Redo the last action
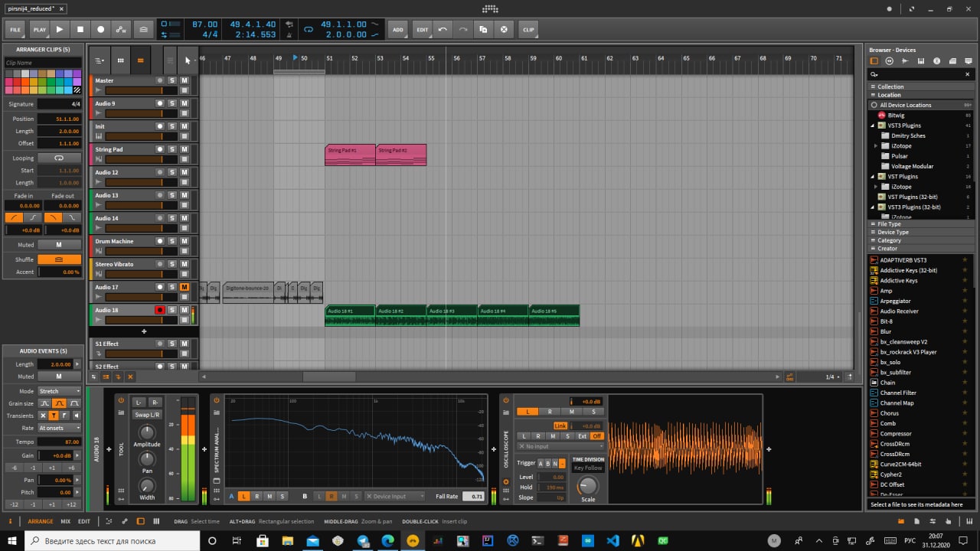Viewport: 980px width, 551px height. click(x=462, y=29)
